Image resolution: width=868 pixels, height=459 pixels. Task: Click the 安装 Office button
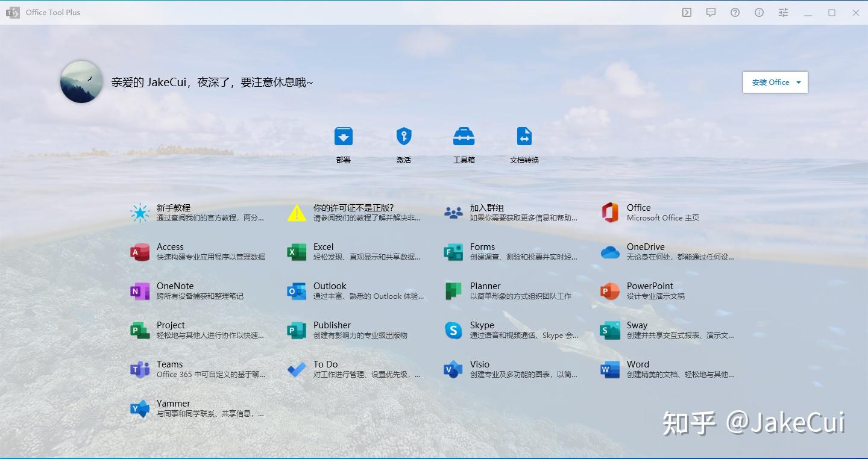coord(775,83)
